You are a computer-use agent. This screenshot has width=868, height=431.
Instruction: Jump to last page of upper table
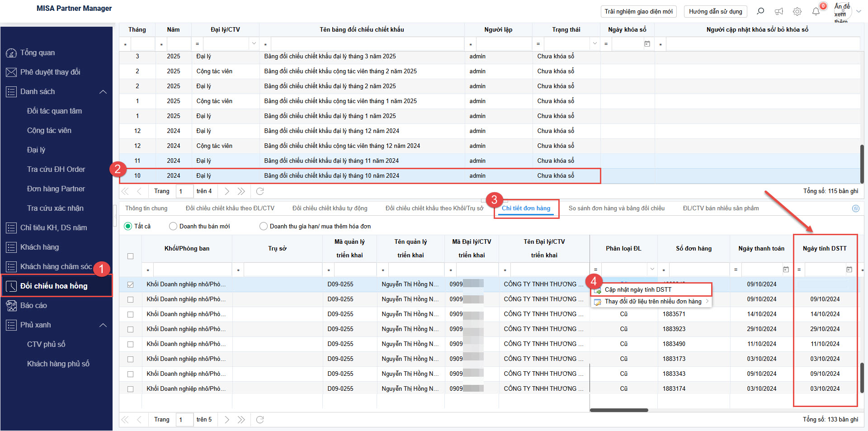(x=241, y=191)
